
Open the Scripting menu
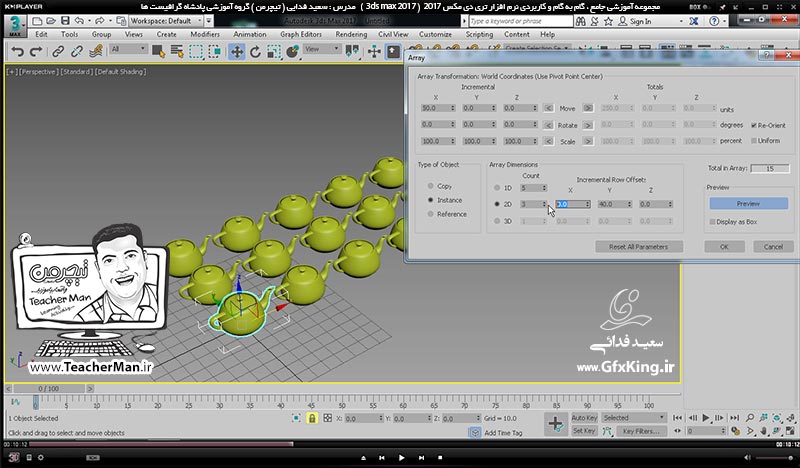click(x=479, y=34)
